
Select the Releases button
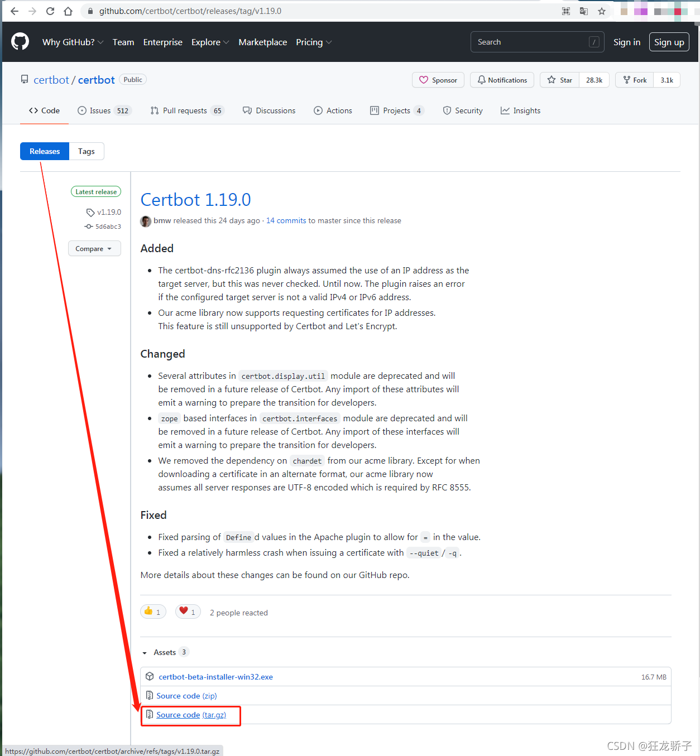tap(45, 151)
